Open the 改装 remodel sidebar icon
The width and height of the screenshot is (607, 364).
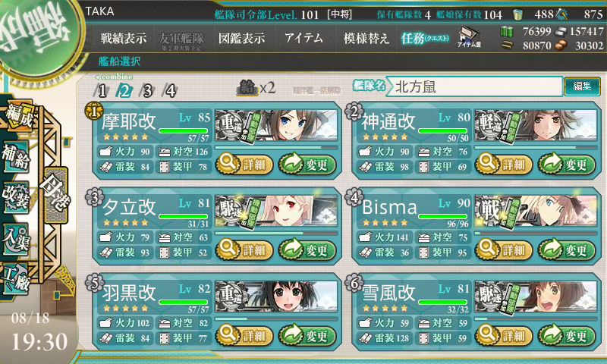pyautogui.click(x=16, y=197)
